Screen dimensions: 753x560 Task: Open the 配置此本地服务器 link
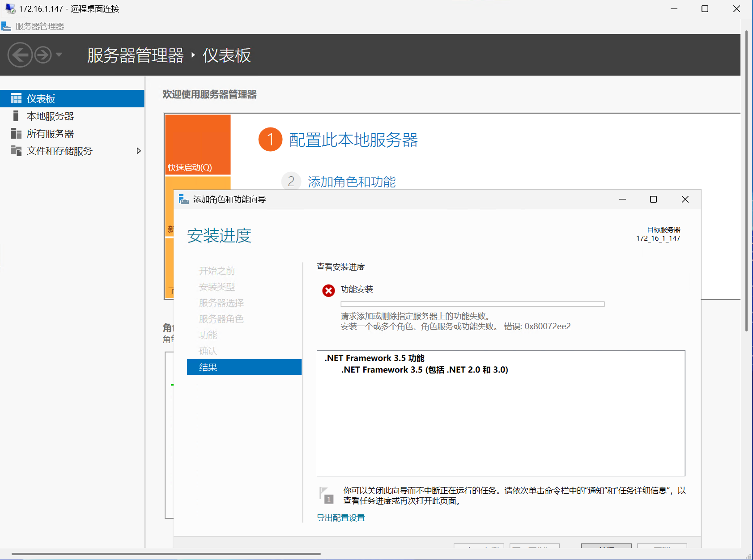(x=353, y=140)
